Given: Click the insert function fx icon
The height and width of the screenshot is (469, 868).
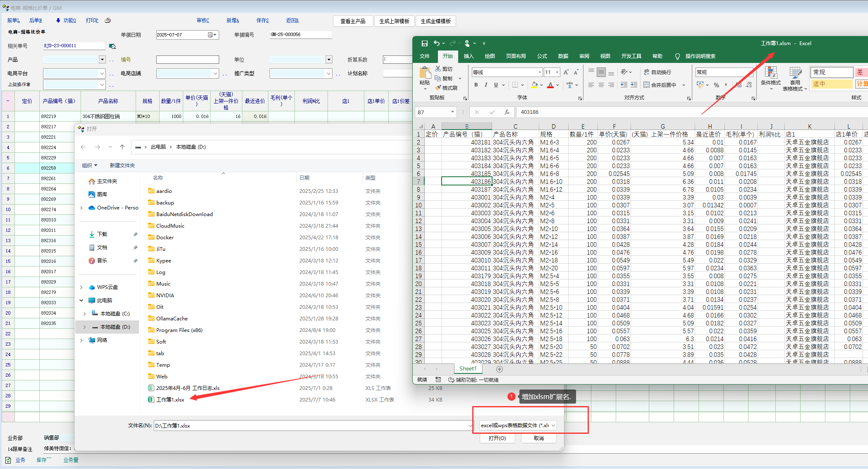Looking at the screenshot, I should tap(507, 112).
